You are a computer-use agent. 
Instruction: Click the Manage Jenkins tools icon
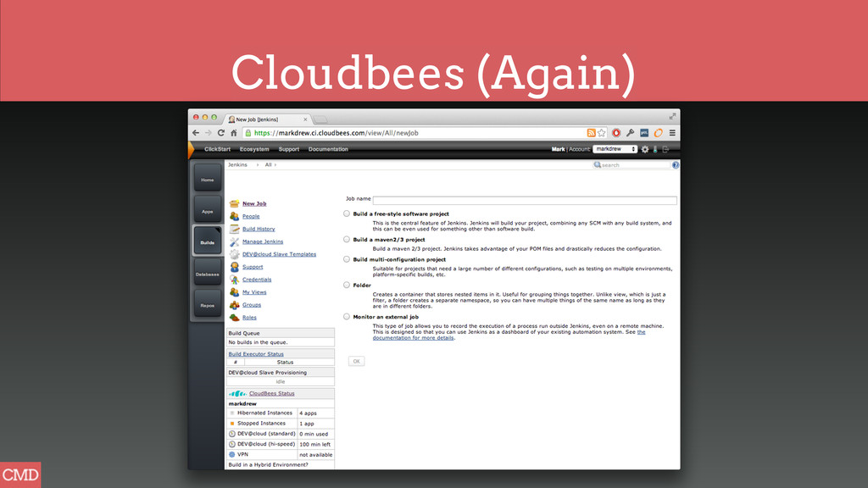pyautogui.click(x=234, y=241)
